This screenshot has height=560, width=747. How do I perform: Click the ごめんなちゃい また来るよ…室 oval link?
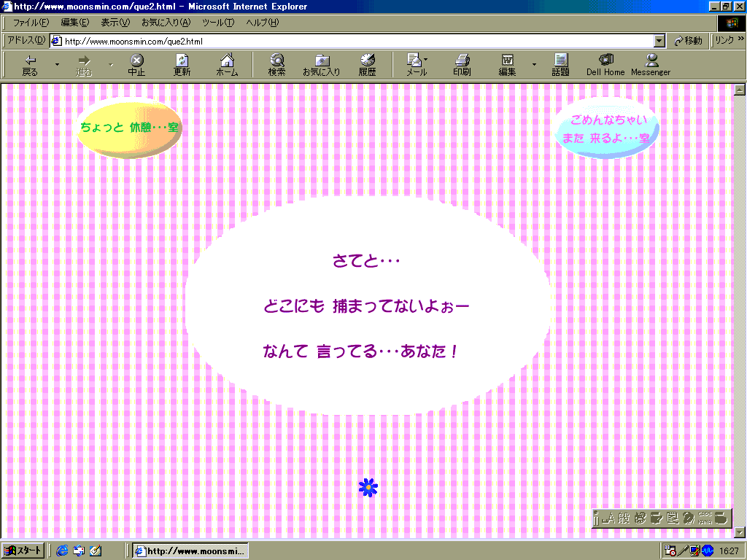[x=608, y=128]
